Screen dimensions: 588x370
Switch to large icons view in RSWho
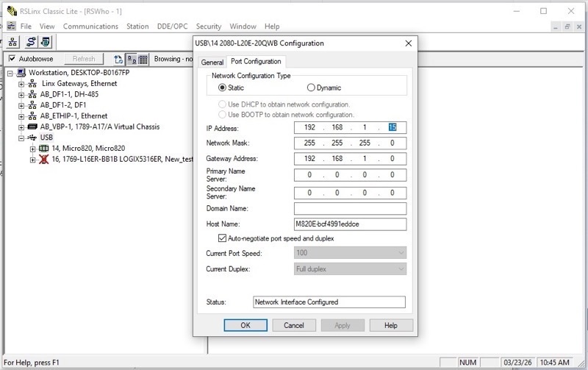click(x=132, y=60)
